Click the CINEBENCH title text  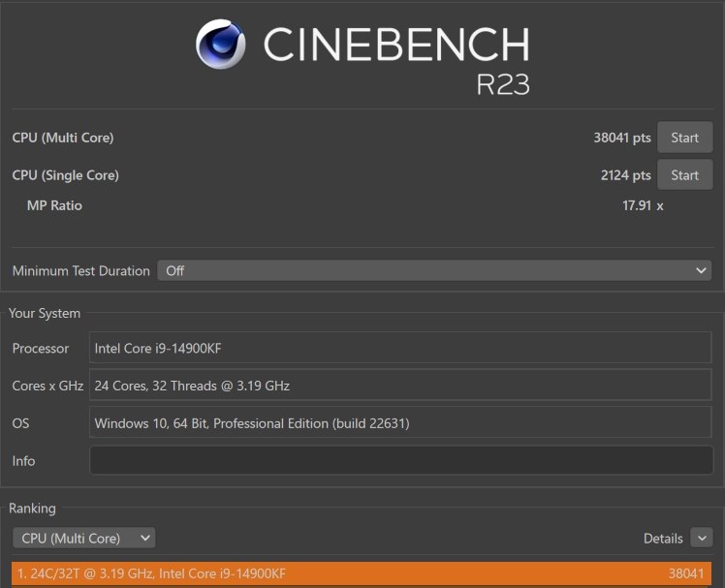click(396, 44)
